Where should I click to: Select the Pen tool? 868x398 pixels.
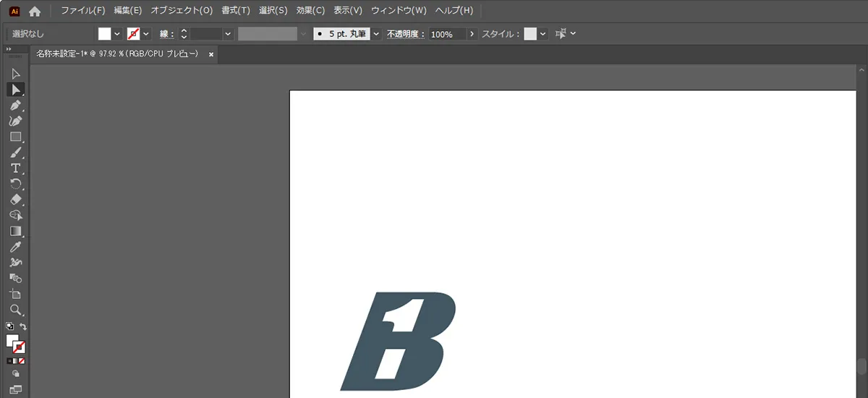(x=15, y=106)
